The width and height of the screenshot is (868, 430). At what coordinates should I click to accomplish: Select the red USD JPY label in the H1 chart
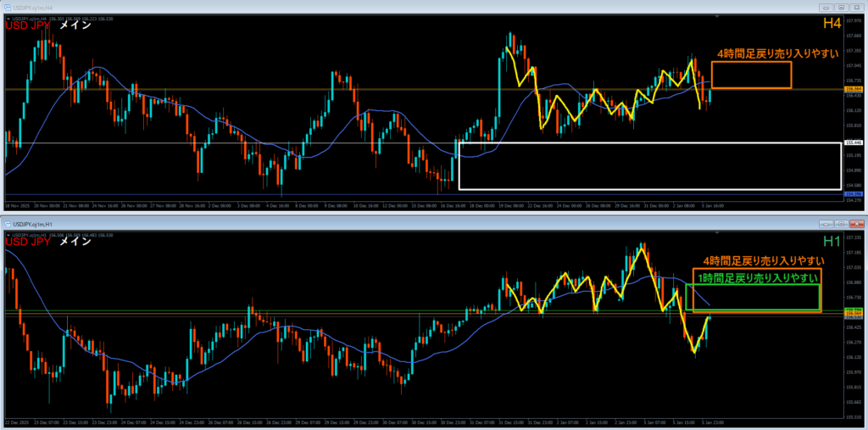[x=28, y=242]
